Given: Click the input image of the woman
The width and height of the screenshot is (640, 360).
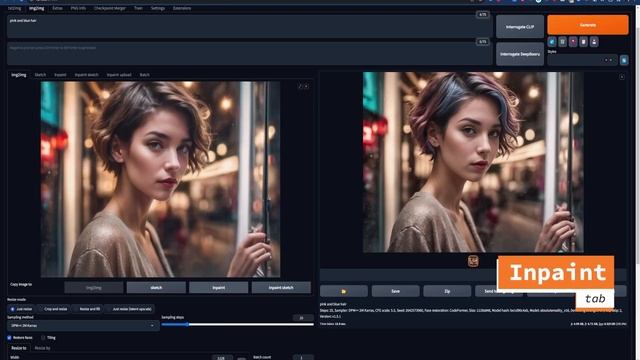Looking at the screenshot, I should click(160, 179).
